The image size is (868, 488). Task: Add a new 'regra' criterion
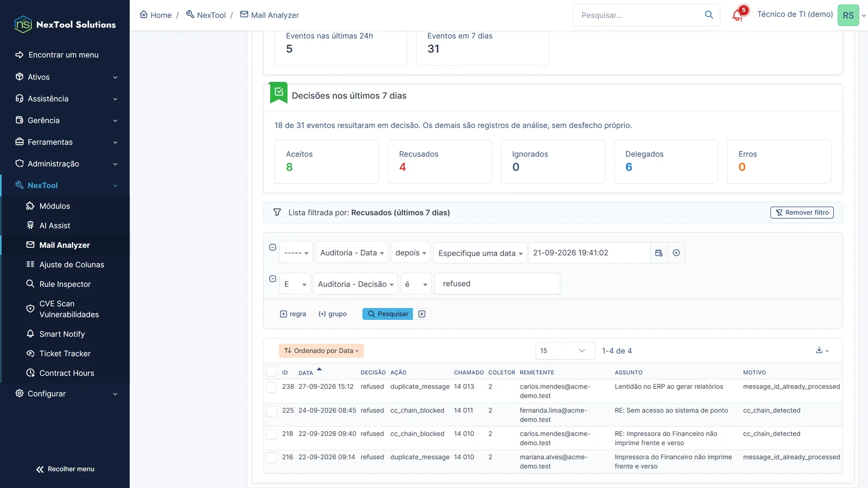pos(293,314)
